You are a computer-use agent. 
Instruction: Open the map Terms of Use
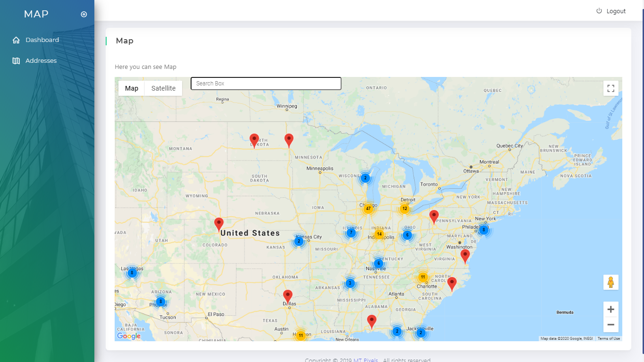[609, 338]
